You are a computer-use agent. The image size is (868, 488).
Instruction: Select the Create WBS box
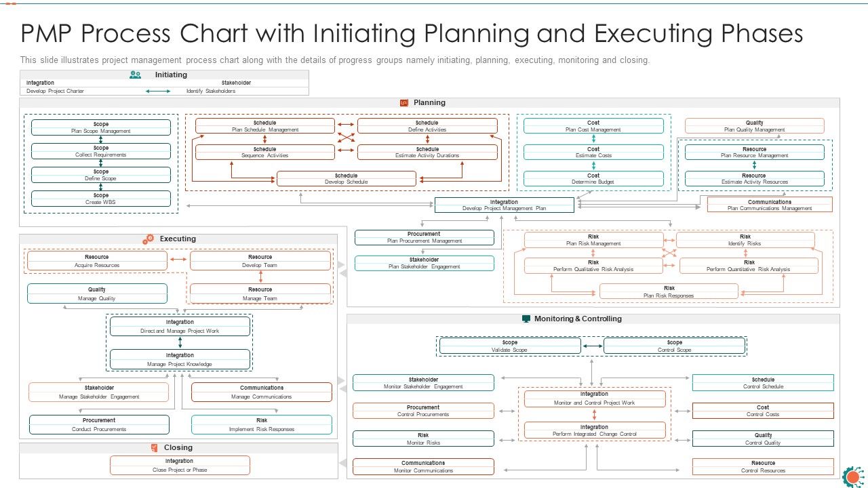coord(101,199)
